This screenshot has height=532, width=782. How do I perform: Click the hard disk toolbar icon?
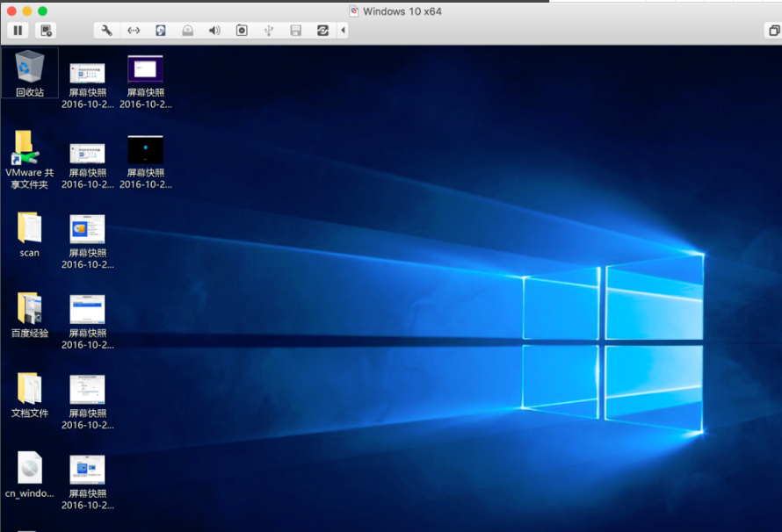point(159,30)
